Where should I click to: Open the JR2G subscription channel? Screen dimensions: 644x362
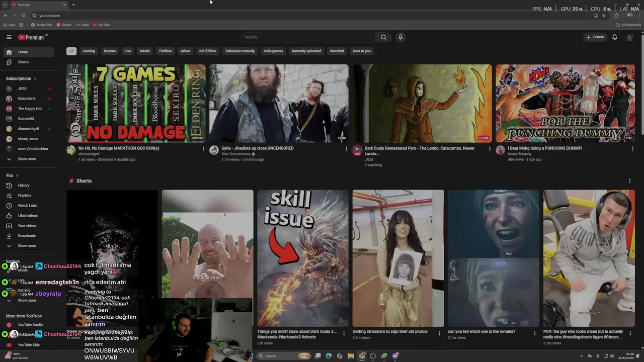click(29, 88)
